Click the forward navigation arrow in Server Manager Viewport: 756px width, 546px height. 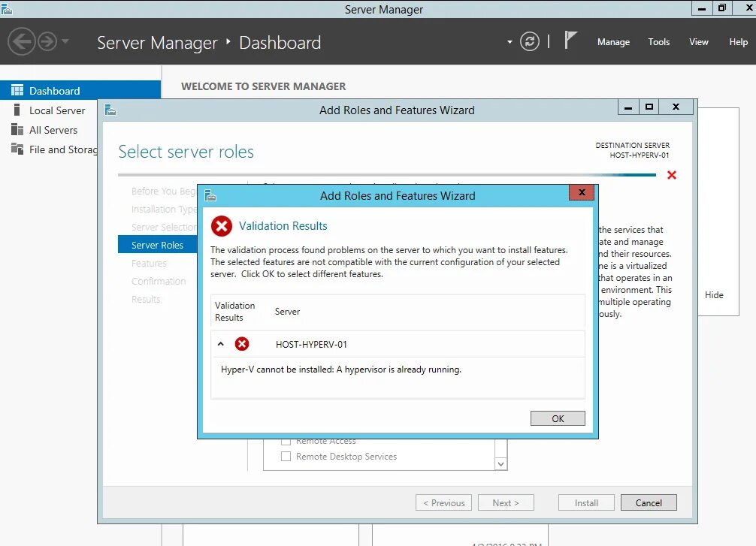pyautogui.click(x=47, y=41)
